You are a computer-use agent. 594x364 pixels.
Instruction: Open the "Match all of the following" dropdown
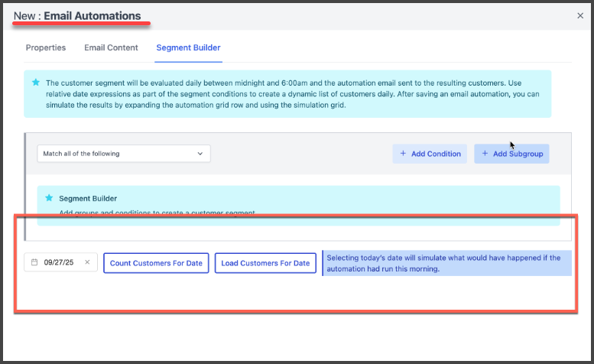[x=123, y=154]
